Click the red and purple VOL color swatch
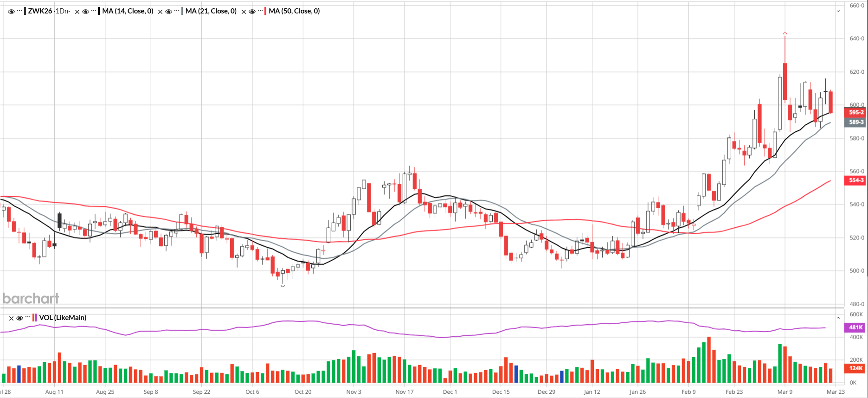This screenshot has height=398, width=868. 35,318
